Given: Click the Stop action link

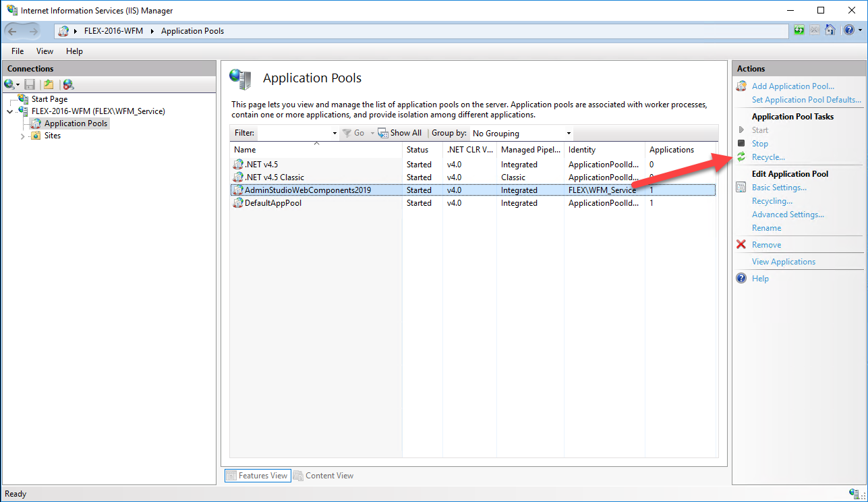Looking at the screenshot, I should pos(760,143).
